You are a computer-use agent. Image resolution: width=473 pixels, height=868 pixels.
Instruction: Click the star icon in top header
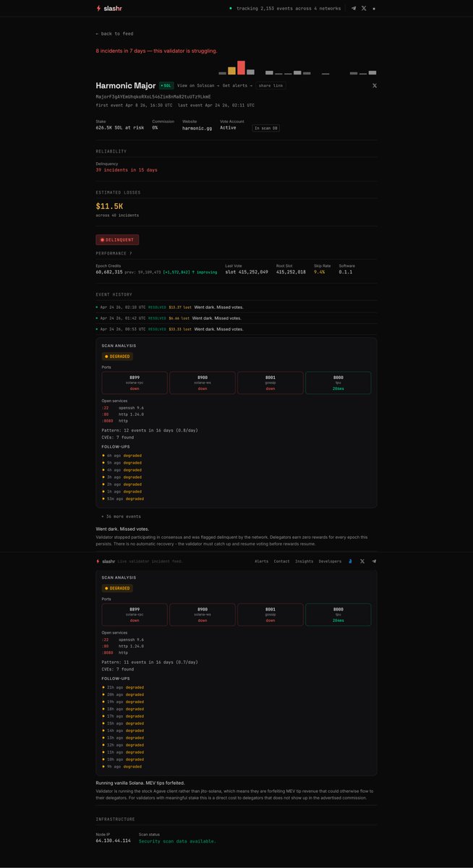(374, 8)
